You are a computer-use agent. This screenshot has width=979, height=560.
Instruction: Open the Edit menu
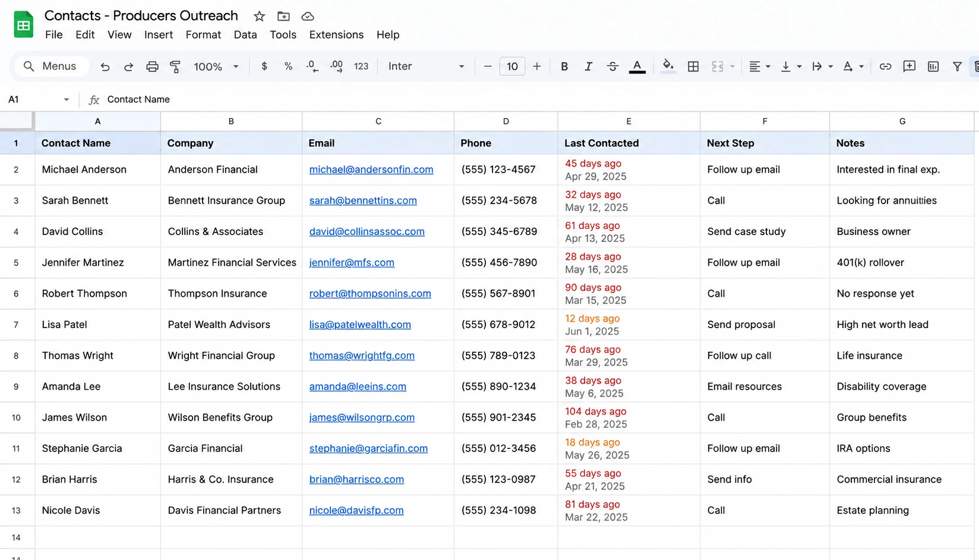tap(85, 35)
